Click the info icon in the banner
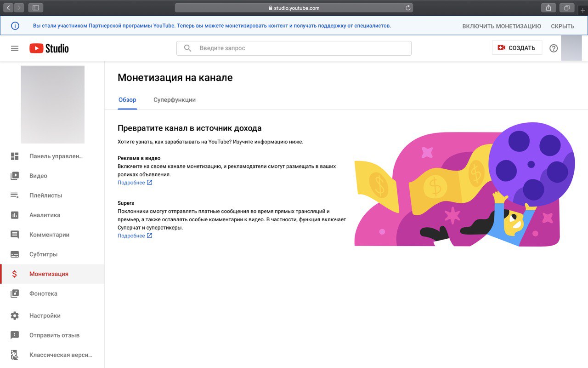This screenshot has height=368, width=588. coord(15,26)
